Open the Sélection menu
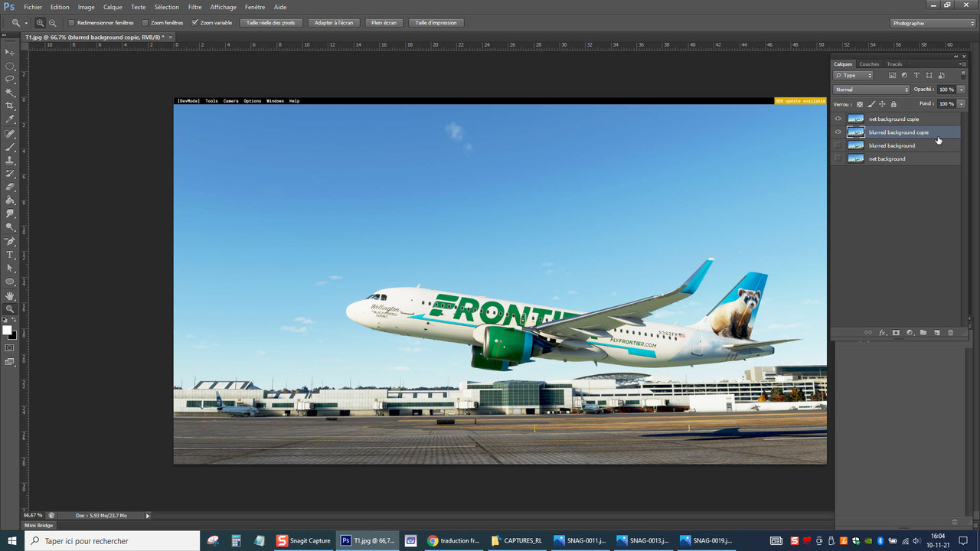 pos(166,7)
